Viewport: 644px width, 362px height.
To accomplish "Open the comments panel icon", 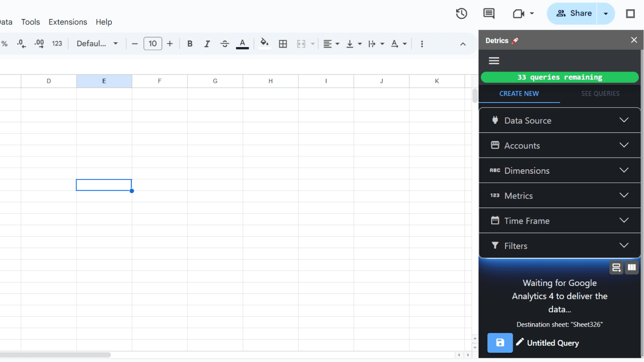I will pos(489,14).
